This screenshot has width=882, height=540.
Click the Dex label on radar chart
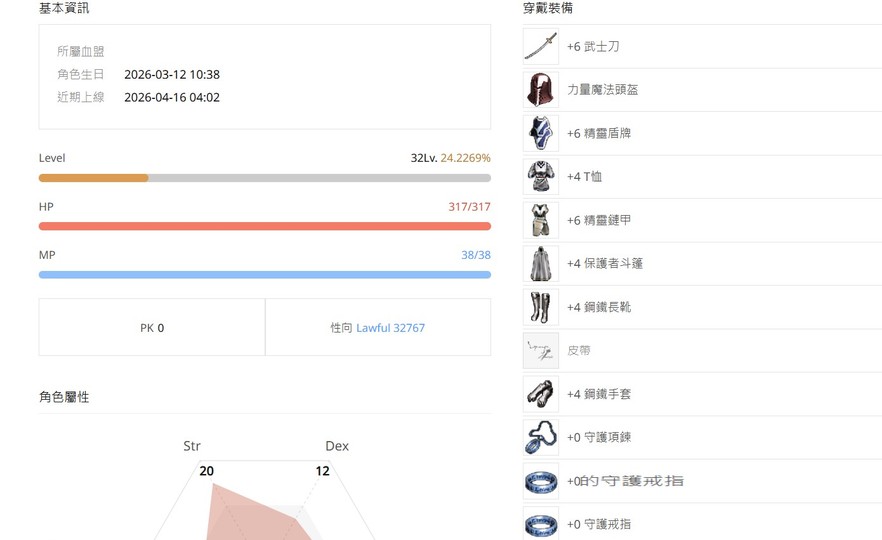click(337, 446)
